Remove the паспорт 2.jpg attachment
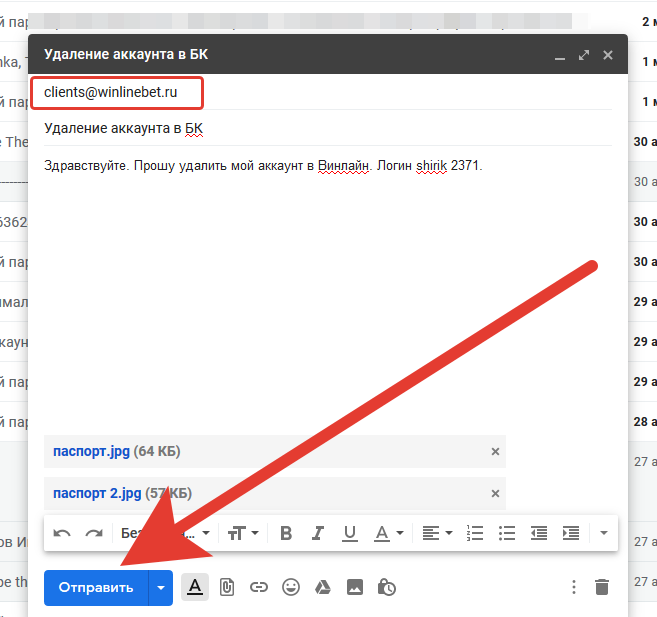 [x=495, y=493]
